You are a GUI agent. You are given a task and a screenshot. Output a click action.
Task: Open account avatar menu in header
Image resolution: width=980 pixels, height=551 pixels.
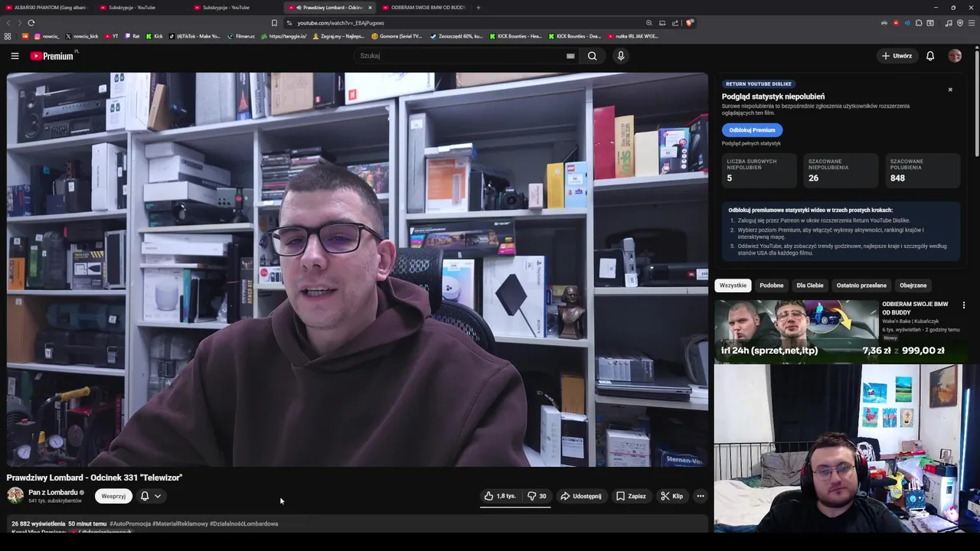955,56
